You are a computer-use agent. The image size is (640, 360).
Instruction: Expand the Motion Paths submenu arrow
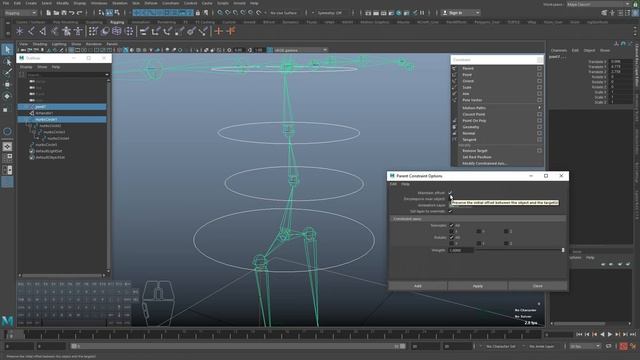pyautogui.click(x=539, y=108)
